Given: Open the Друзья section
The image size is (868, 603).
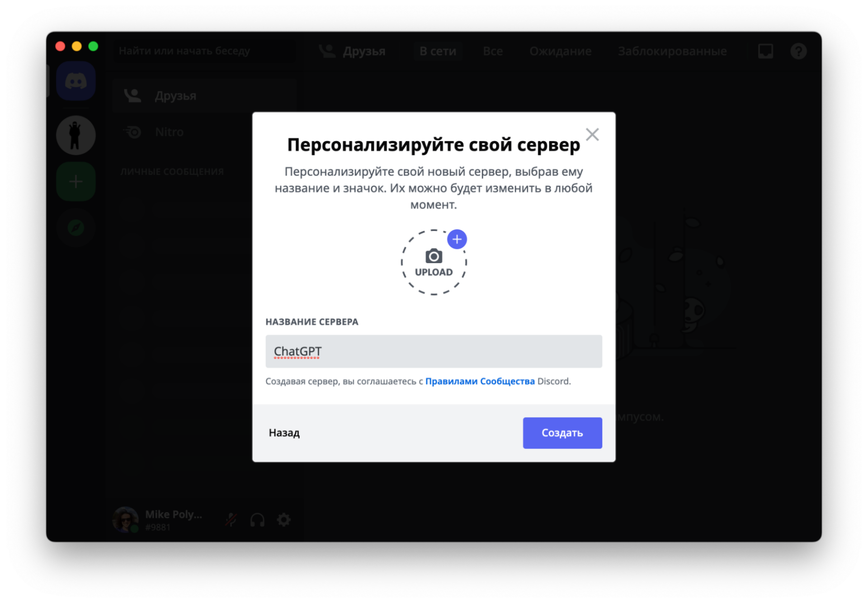Looking at the screenshot, I should 175,95.
